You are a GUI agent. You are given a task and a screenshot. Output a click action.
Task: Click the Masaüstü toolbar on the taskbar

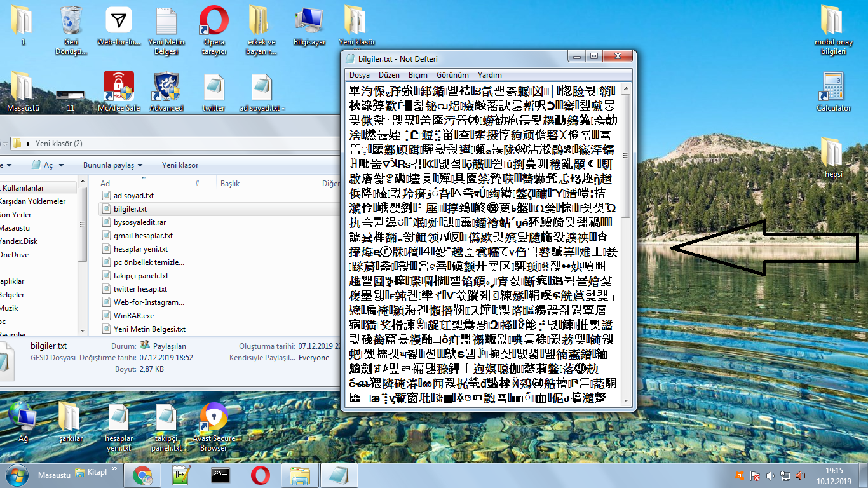[54, 475]
